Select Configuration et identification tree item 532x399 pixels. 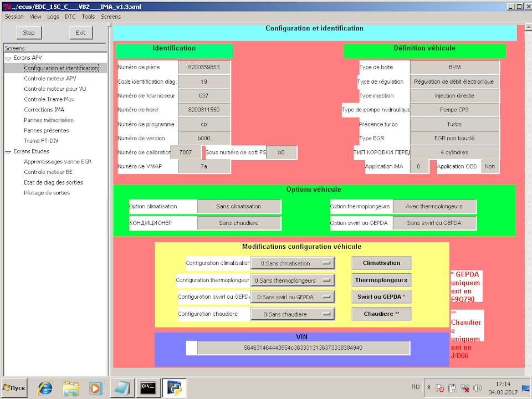tap(61, 68)
